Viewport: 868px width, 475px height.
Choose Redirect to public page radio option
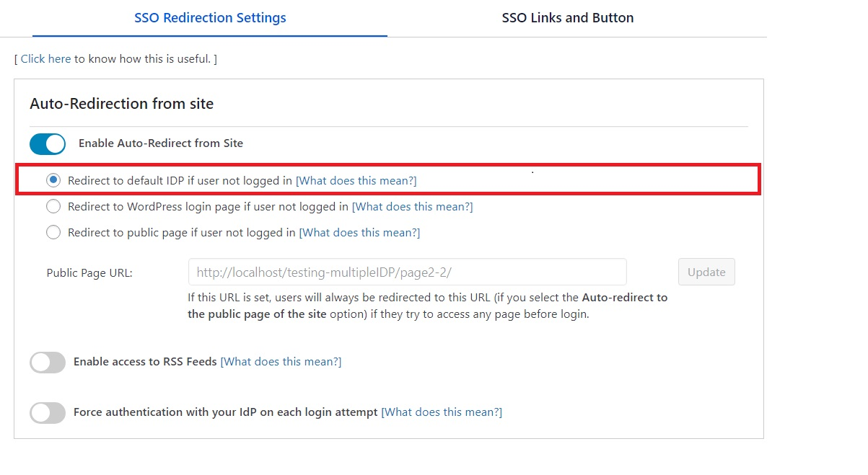click(x=53, y=233)
